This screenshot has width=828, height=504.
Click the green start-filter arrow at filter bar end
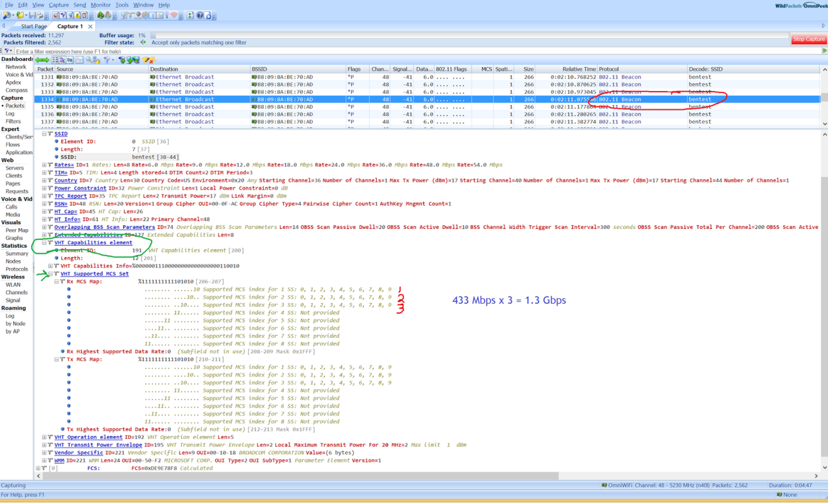tap(824, 51)
